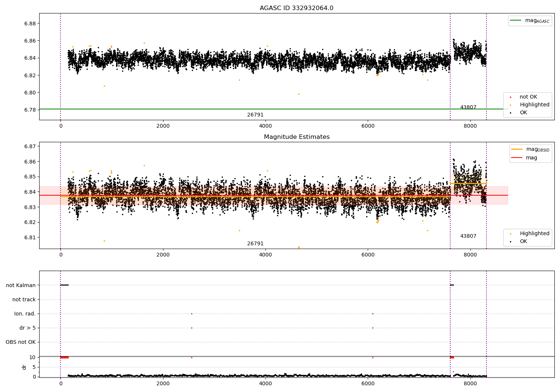Select the "6.78" y-axis tick label
The image size is (560, 392).
(30, 110)
